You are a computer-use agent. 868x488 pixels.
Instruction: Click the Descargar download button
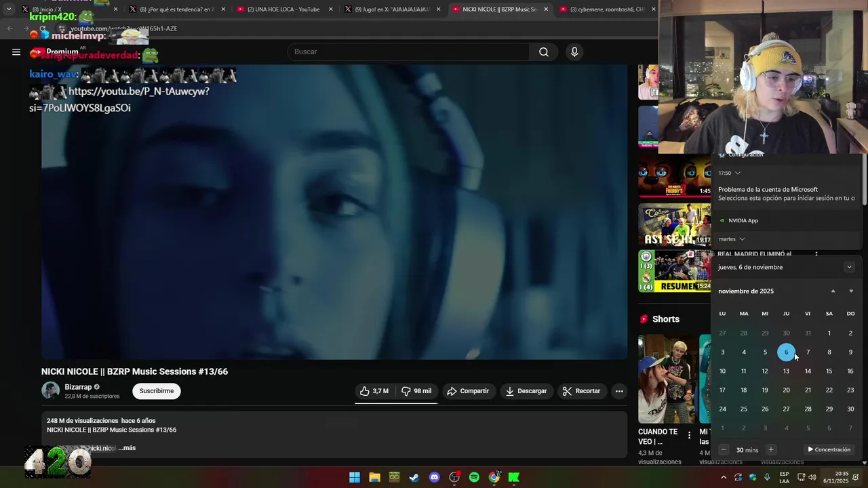point(526,391)
